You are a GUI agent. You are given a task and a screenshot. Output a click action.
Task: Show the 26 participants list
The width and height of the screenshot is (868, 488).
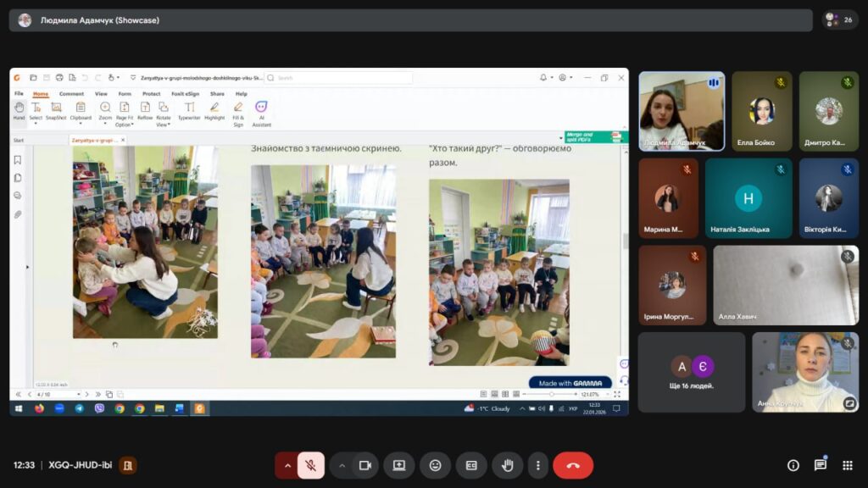coord(840,19)
